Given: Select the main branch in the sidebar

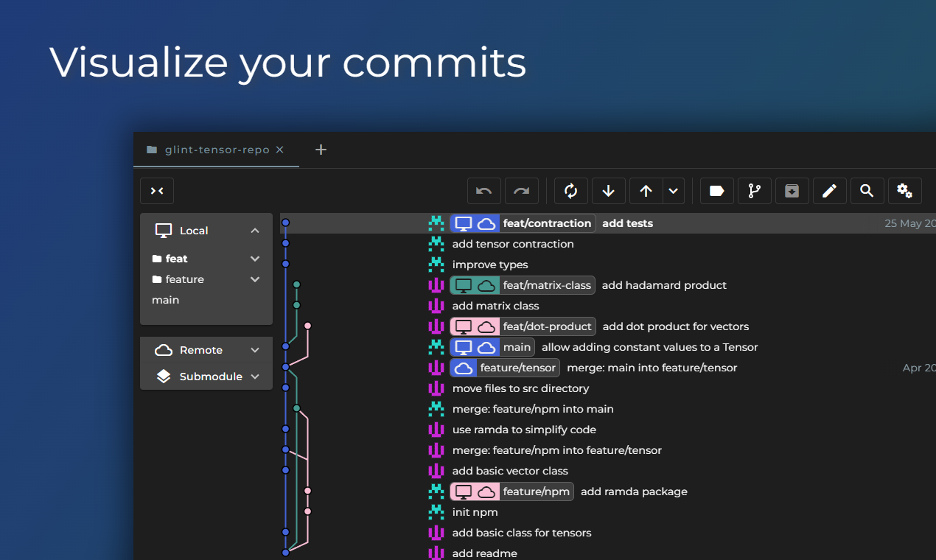Looking at the screenshot, I should click(165, 299).
